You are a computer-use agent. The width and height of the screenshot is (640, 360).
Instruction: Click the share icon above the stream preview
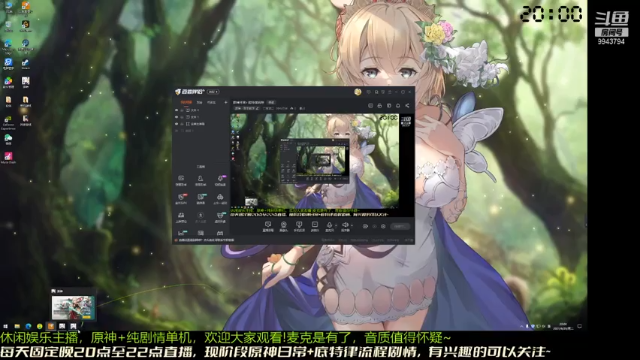pos(407,106)
